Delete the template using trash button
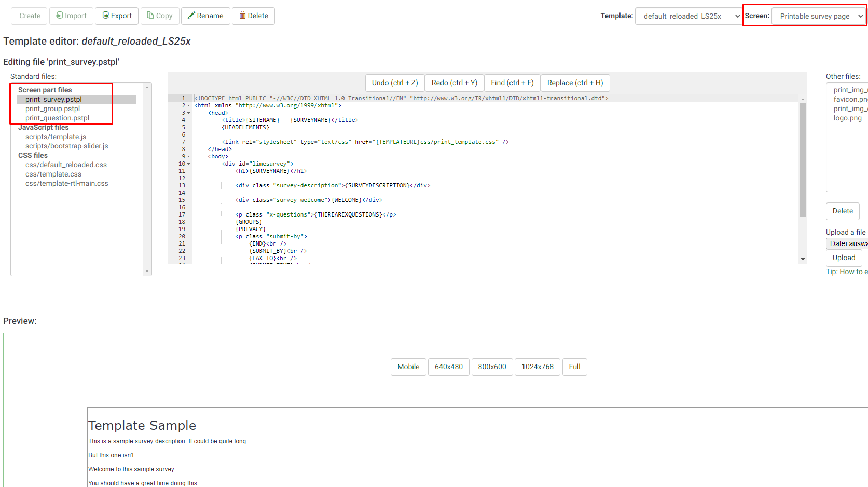 tap(253, 16)
